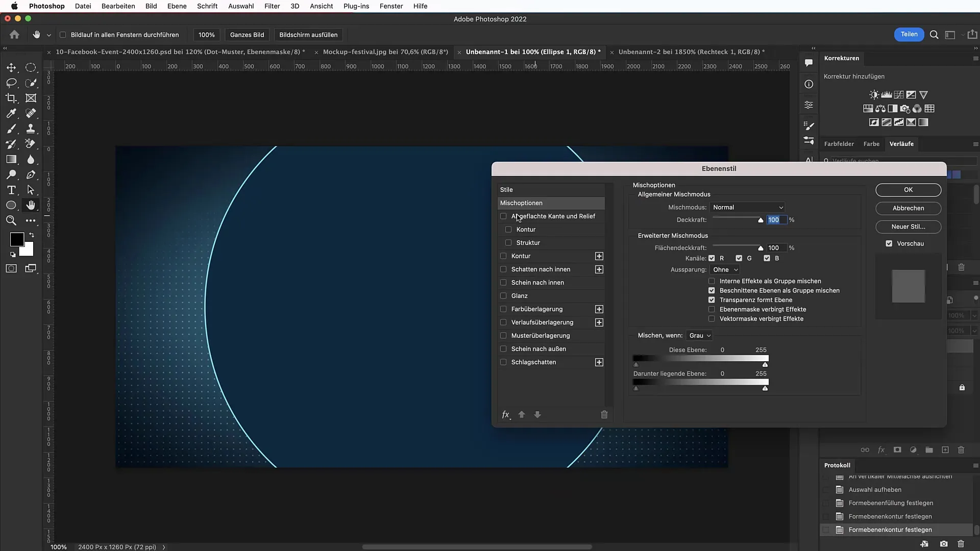This screenshot has height=551, width=980.
Task: Switch to Farbfelder panel tab
Action: tap(839, 144)
